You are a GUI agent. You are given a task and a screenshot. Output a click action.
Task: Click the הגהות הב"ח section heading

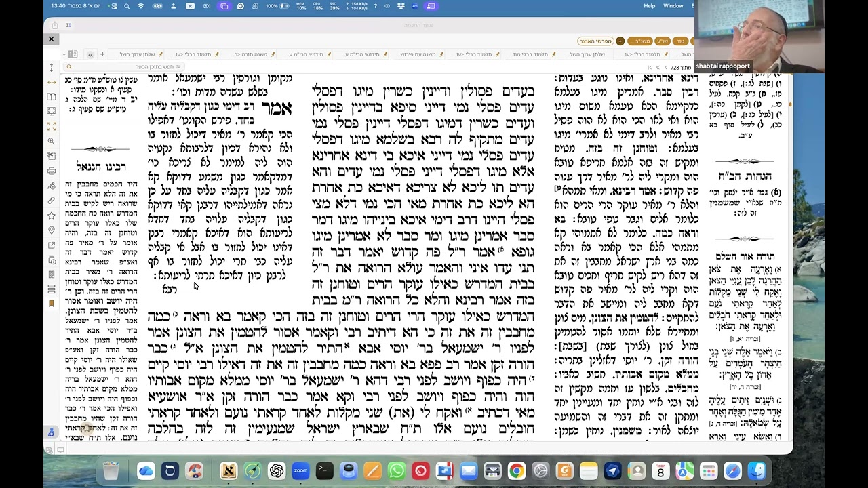(745, 176)
